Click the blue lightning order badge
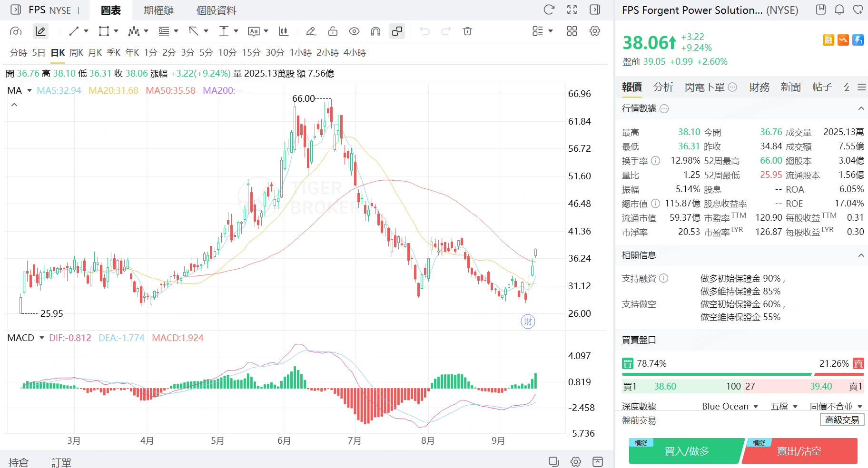The image size is (868, 468). (x=858, y=40)
